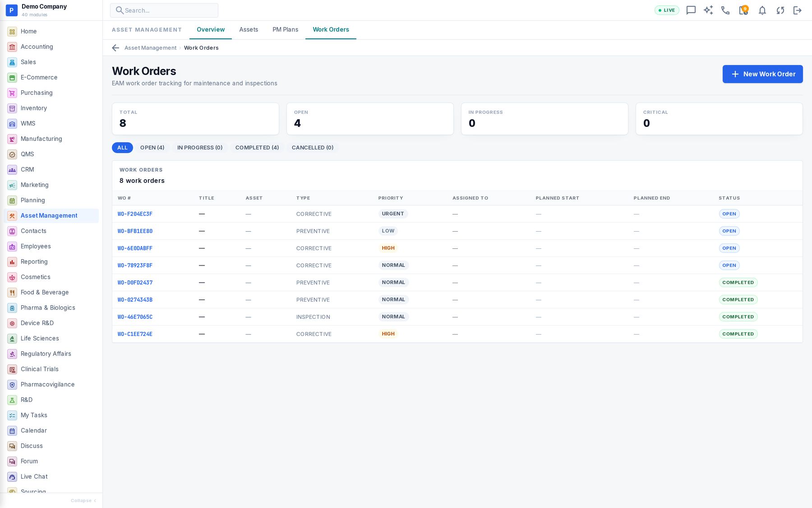Click the Home icon in the sidebar
This screenshot has height=508, width=812.
[x=12, y=32]
